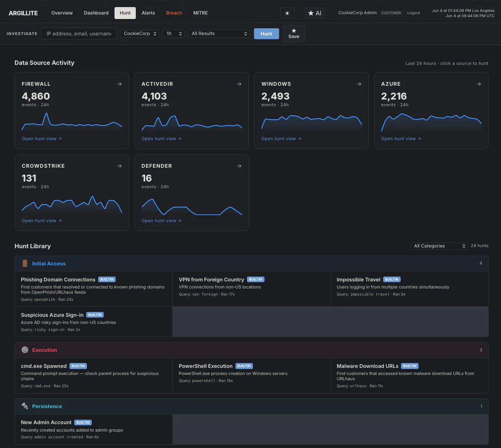This screenshot has height=448, width=501.
Task: Open the AI assistant star button
Action: click(x=314, y=13)
